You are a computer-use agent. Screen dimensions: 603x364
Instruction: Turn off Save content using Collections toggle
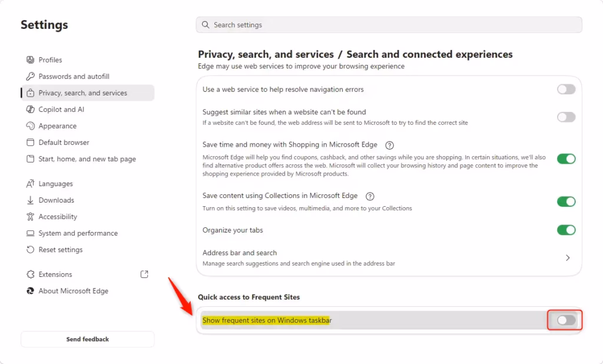(x=566, y=201)
